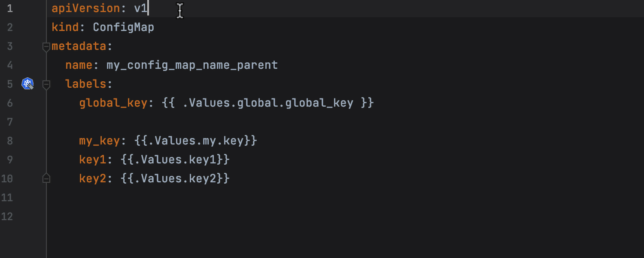Click line number 1 in the gutter

pos(9,9)
